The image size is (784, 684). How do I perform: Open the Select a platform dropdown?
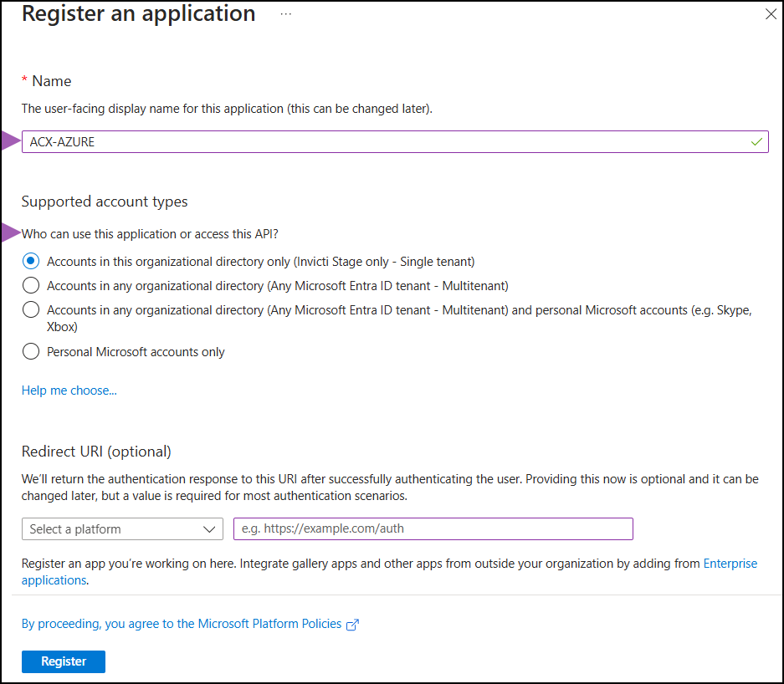click(x=122, y=528)
